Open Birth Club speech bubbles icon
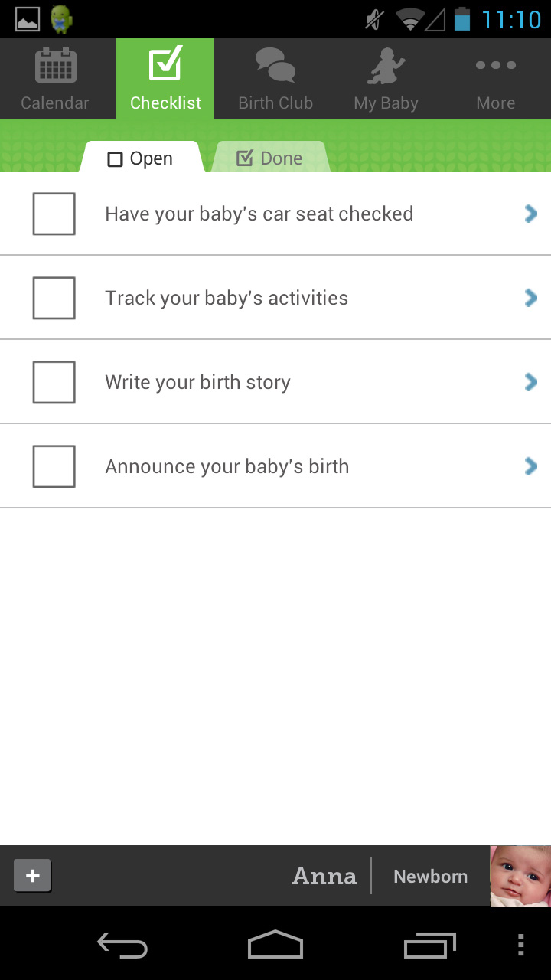 point(275,65)
